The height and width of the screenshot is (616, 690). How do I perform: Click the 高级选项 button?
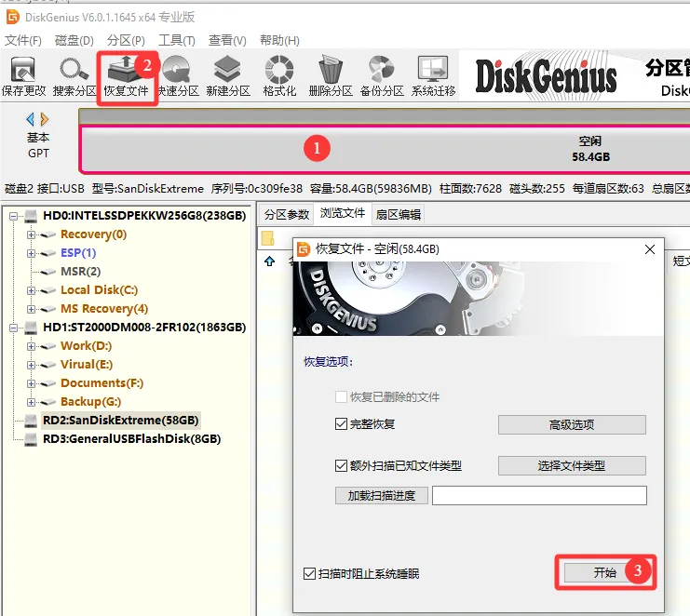(572, 424)
